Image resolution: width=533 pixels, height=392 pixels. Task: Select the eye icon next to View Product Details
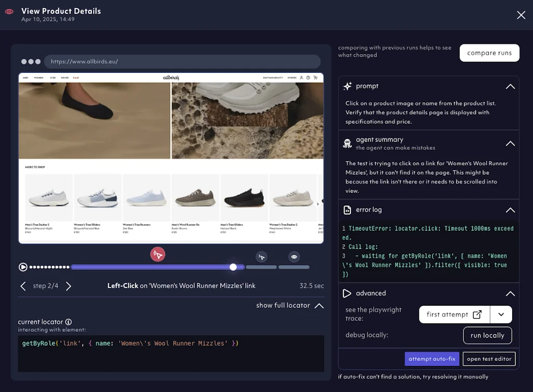pyautogui.click(x=8, y=10)
